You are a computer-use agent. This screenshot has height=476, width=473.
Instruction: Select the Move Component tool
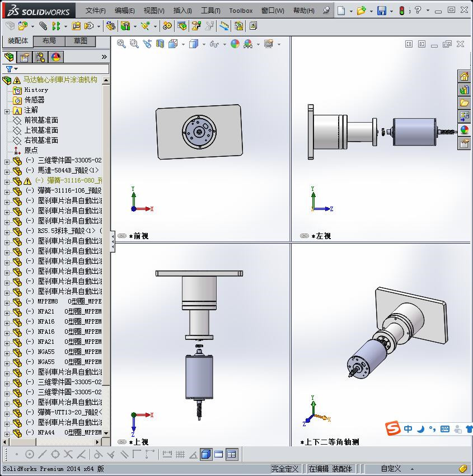(x=89, y=26)
